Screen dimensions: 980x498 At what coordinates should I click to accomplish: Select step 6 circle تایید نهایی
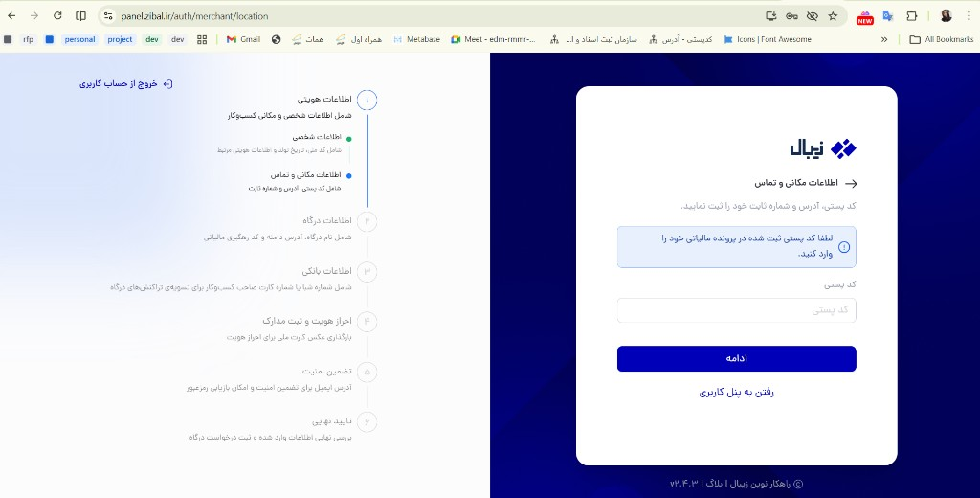coord(367,421)
